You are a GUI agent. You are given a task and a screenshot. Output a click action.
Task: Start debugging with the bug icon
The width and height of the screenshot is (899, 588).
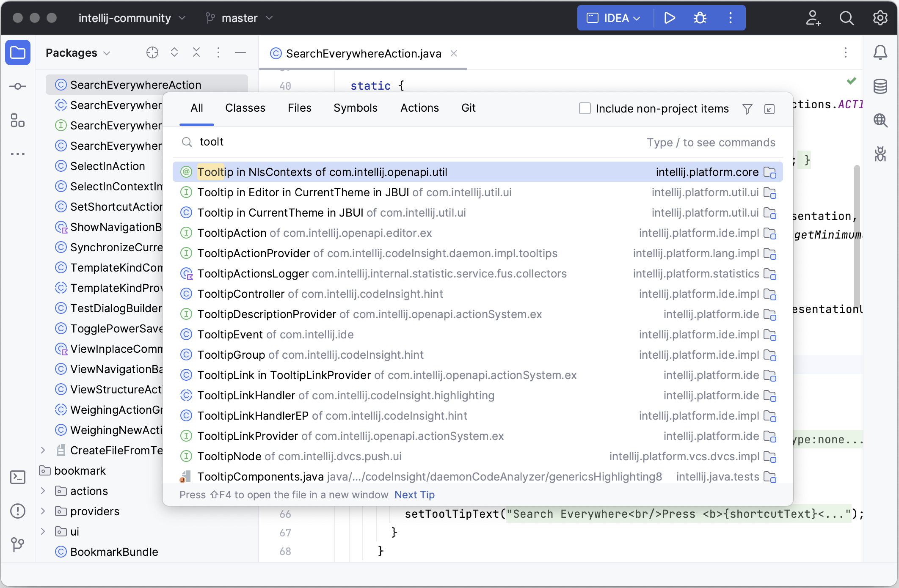click(699, 18)
